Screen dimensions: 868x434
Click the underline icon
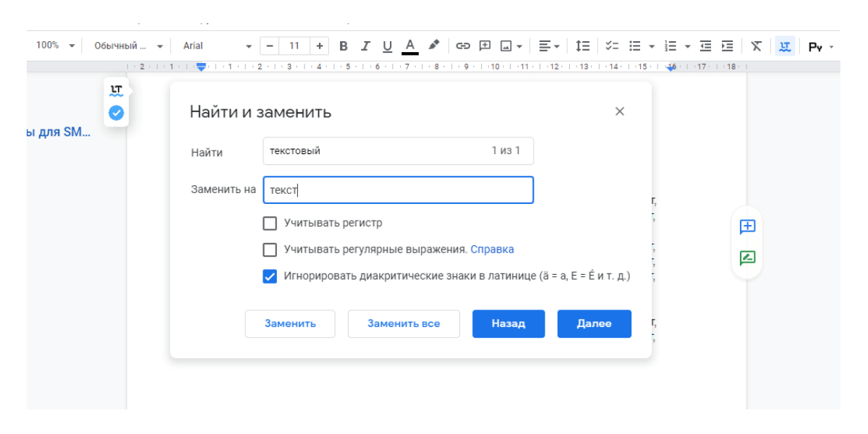pyautogui.click(x=387, y=46)
